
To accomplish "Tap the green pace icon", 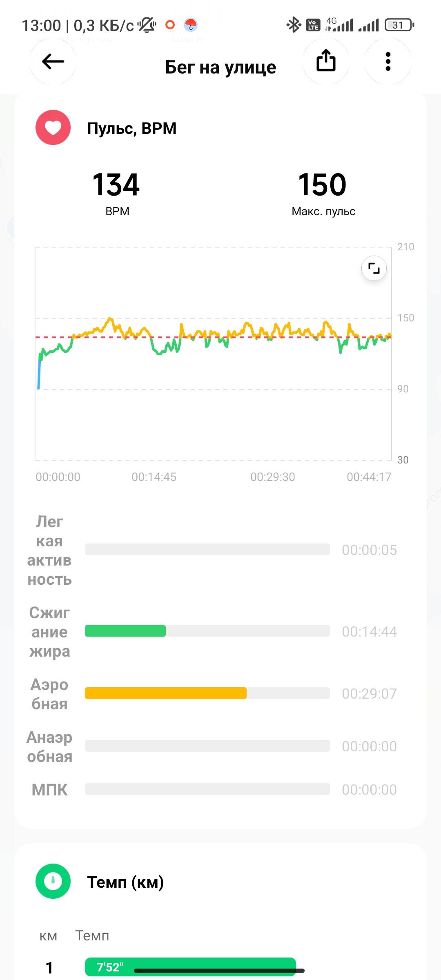I will coord(53,881).
